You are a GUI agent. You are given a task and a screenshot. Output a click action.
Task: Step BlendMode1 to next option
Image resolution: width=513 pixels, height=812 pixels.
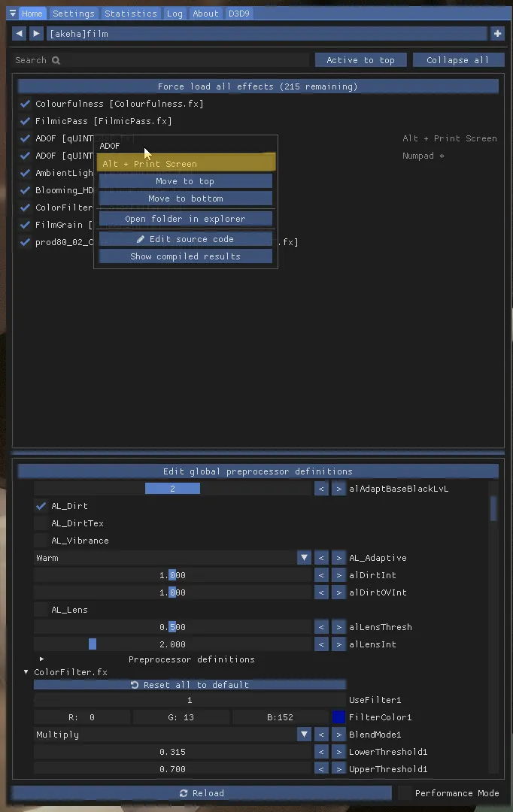[338, 735]
